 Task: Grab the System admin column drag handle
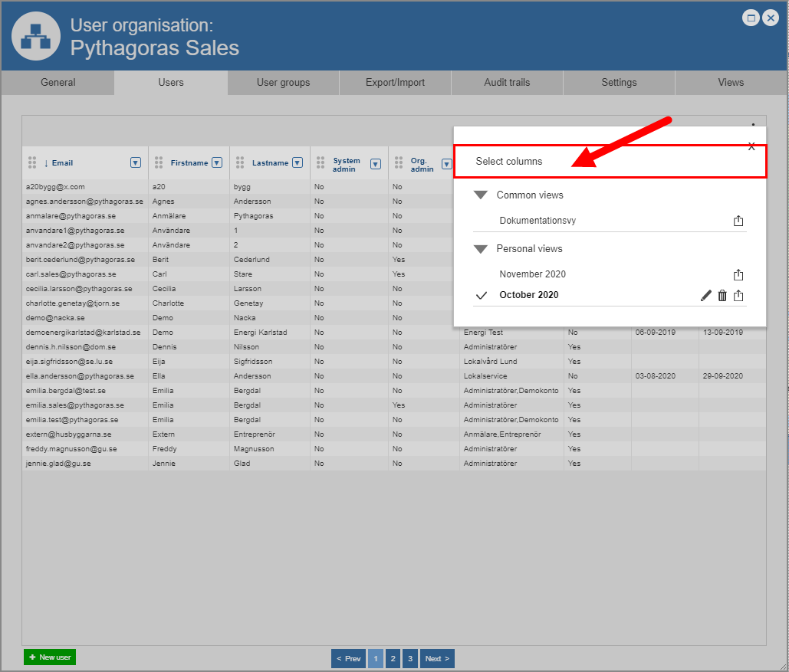[321, 162]
